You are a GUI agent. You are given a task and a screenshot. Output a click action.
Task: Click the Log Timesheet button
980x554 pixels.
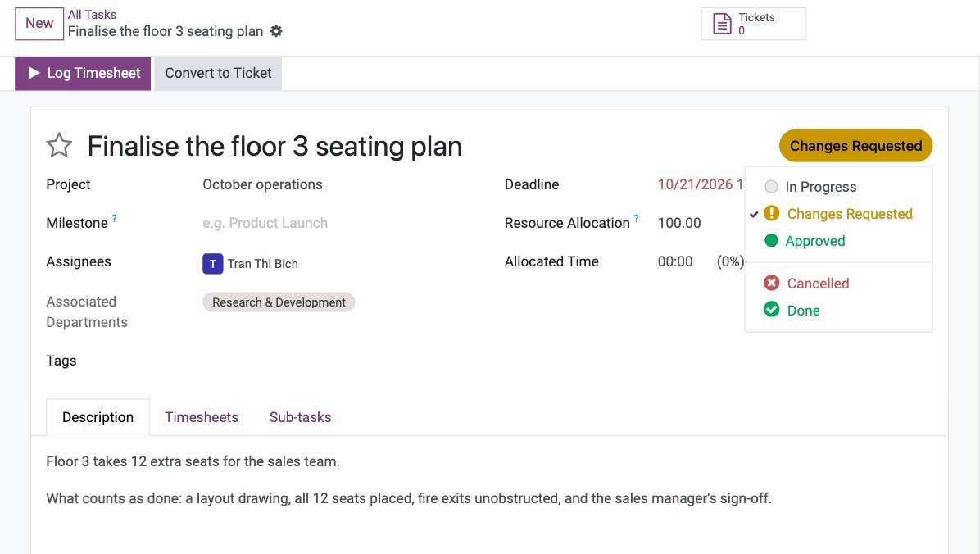(x=83, y=74)
